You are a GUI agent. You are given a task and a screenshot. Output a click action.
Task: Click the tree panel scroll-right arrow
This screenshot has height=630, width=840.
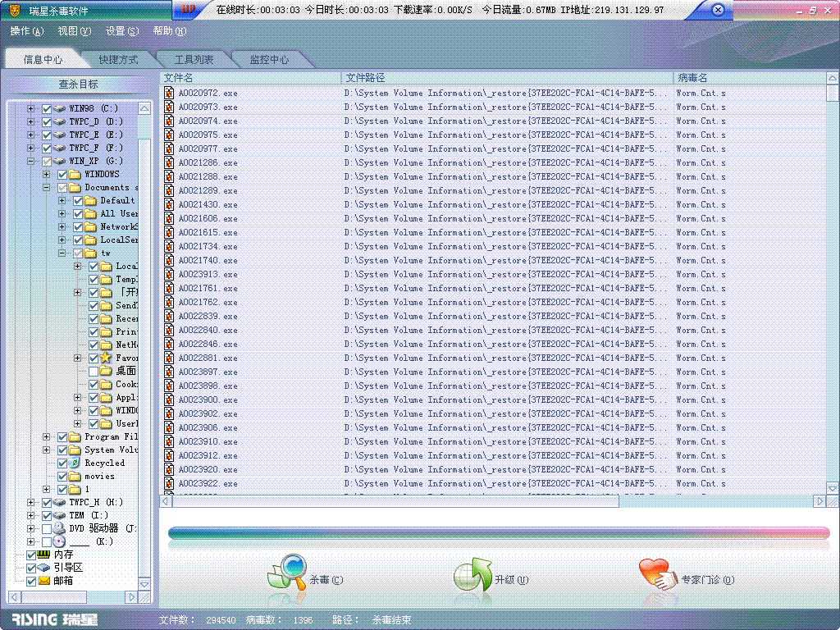coord(132,597)
